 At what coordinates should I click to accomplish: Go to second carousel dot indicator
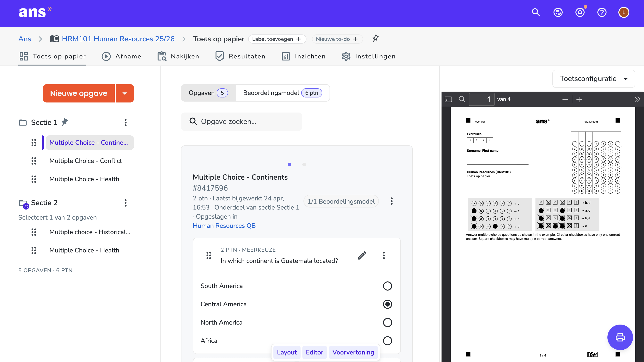[x=304, y=165]
